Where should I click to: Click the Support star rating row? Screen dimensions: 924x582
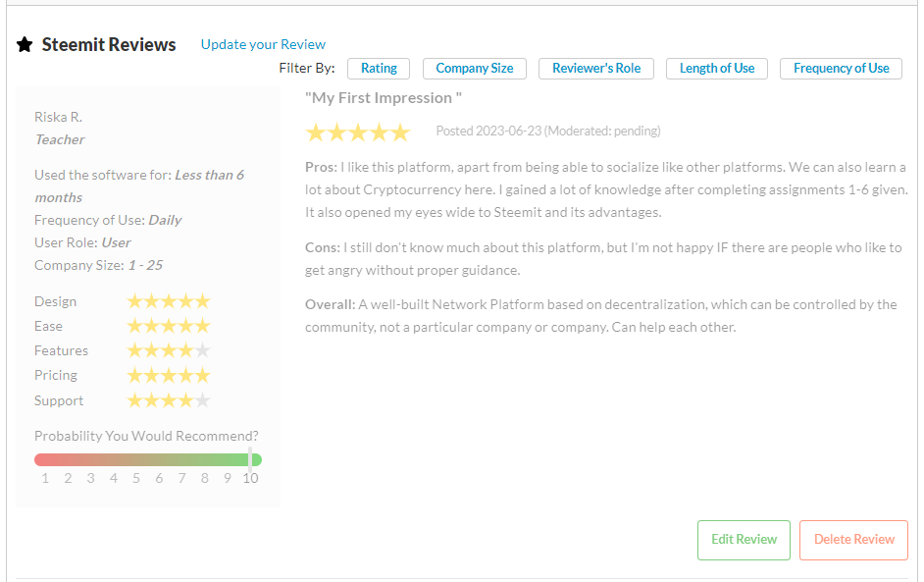point(168,400)
